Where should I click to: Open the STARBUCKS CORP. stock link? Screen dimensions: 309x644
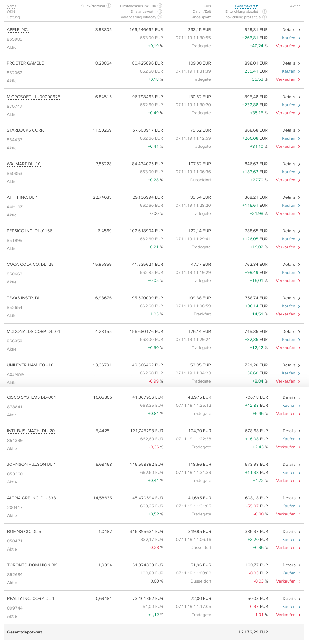pyautogui.click(x=25, y=130)
